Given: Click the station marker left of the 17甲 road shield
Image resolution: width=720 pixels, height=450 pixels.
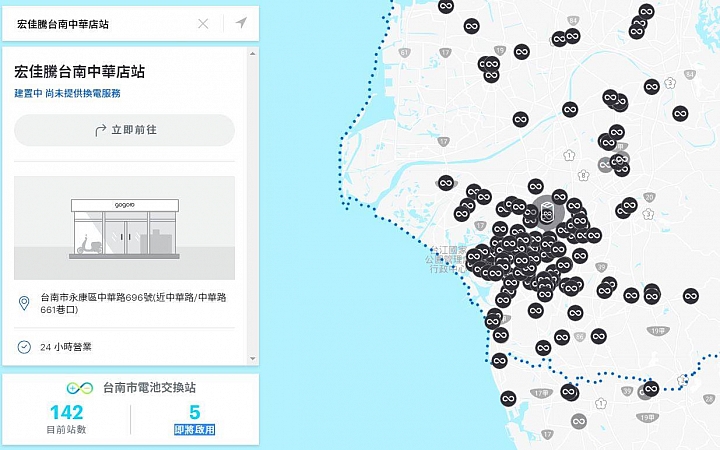Looking at the screenshot, I should coord(508,398).
